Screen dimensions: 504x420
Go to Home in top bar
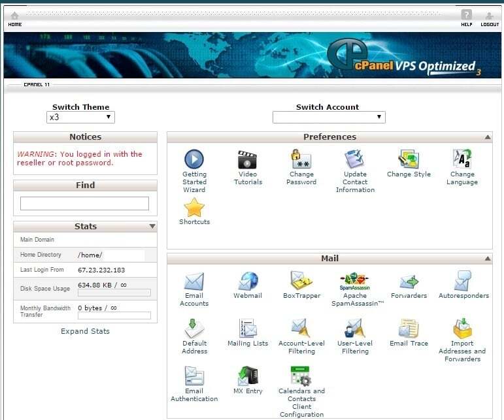15,19
